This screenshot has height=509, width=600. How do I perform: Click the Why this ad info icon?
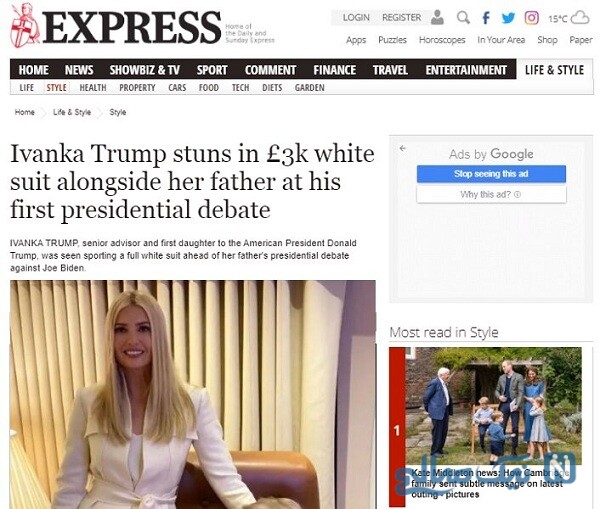coord(517,194)
